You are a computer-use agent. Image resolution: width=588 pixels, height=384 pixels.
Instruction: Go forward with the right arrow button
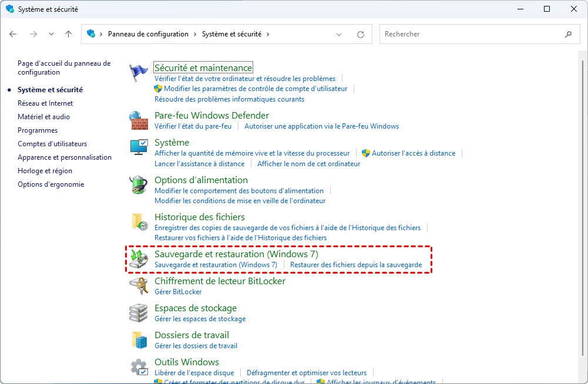click(x=33, y=34)
